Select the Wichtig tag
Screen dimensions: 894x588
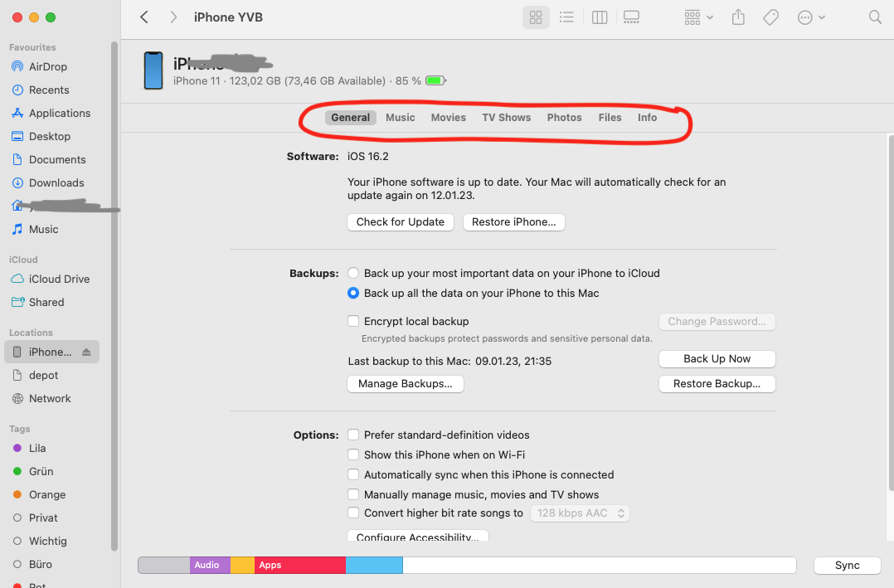click(x=48, y=542)
